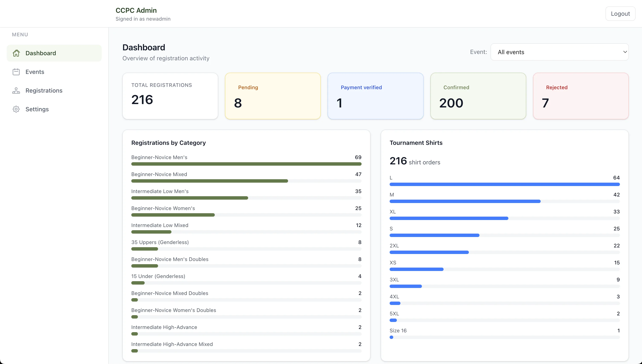Click the 'Tournament Shirts' heading

pyautogui.click(x=416, y=143)
